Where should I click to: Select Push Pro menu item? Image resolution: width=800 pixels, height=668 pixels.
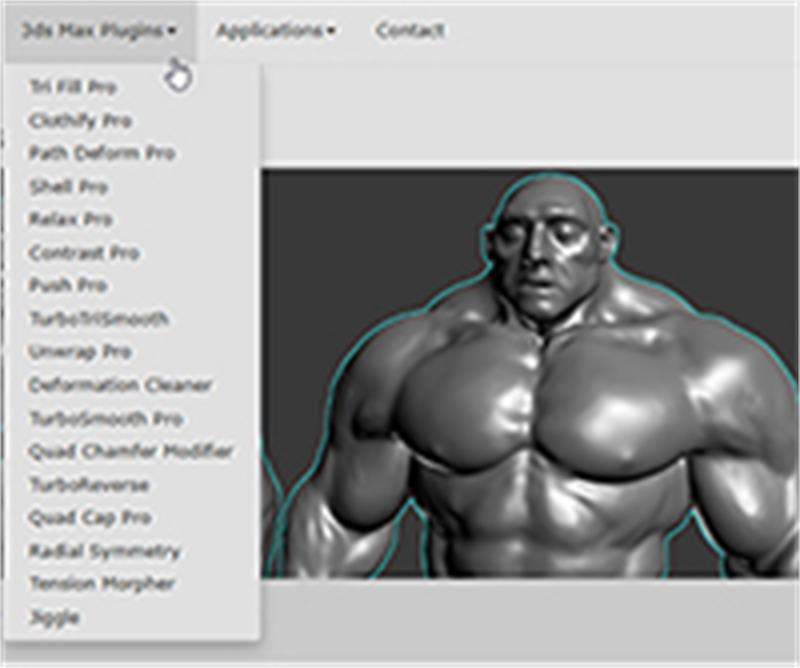point(67,286)
